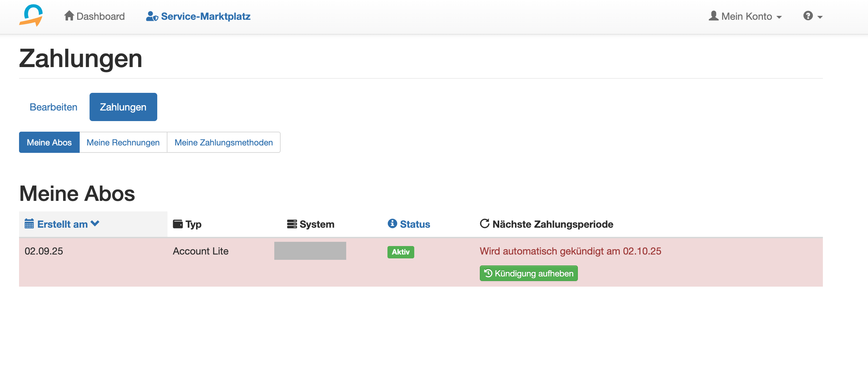
Task: Click the Status column header link
Action: [415, 224]
